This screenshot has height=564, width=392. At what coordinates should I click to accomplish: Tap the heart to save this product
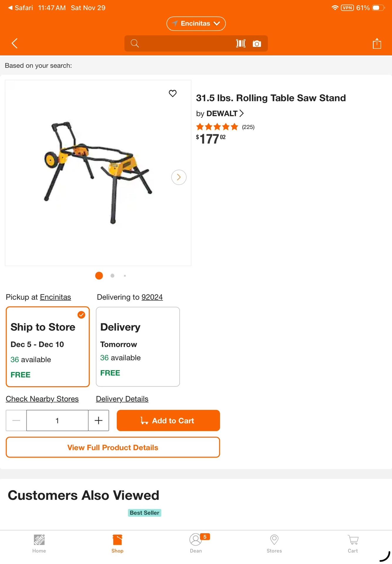(172, 93)
